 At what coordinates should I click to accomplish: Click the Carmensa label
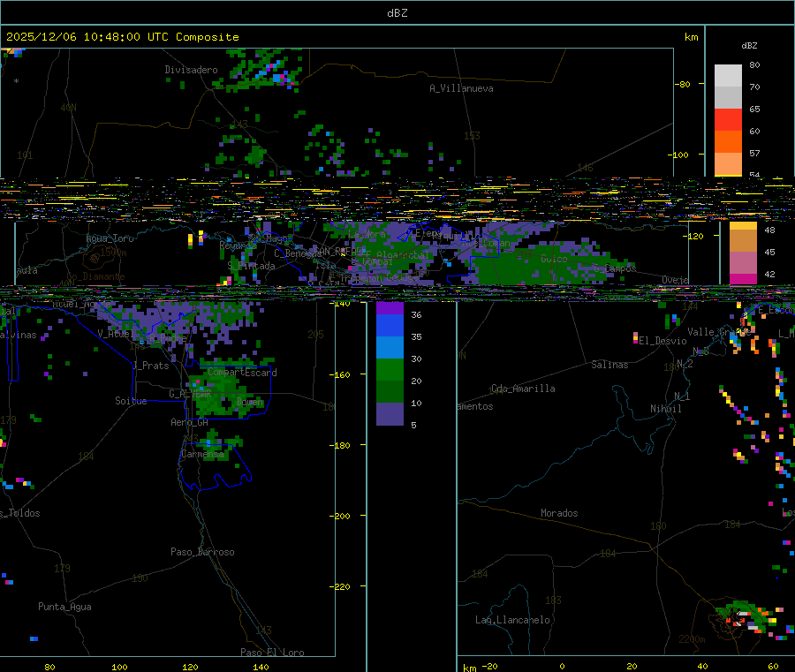coord(203,454)
